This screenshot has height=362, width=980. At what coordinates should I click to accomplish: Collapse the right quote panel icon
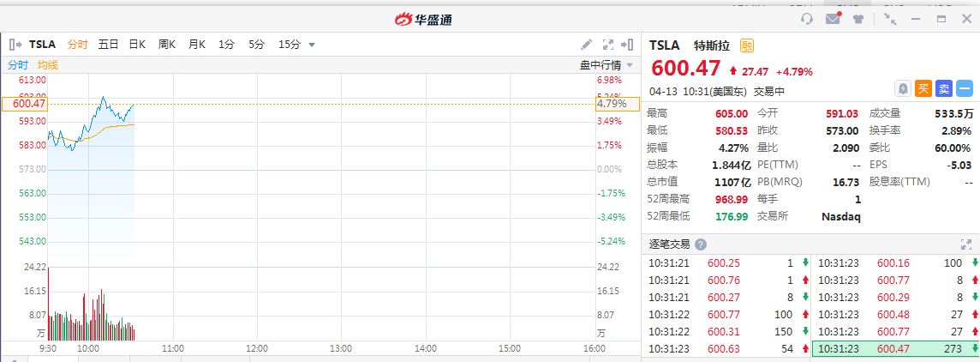coord(630,45)
